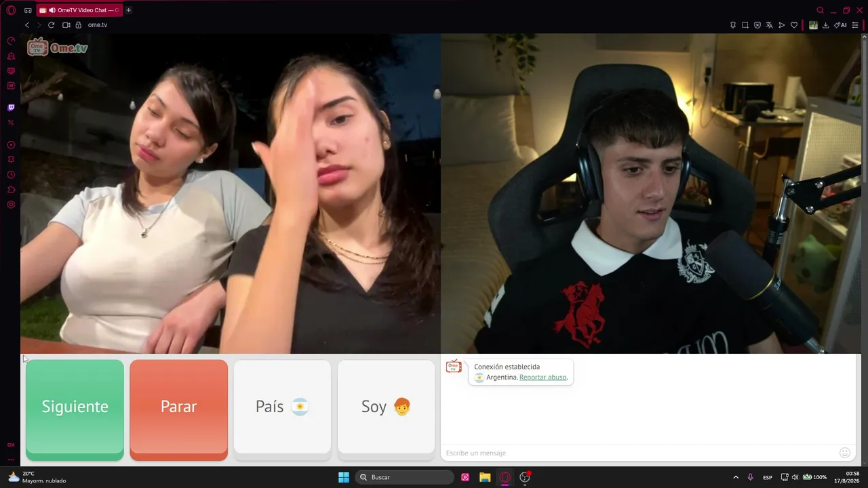Click the Argentina country text in chat

point(501,378)
